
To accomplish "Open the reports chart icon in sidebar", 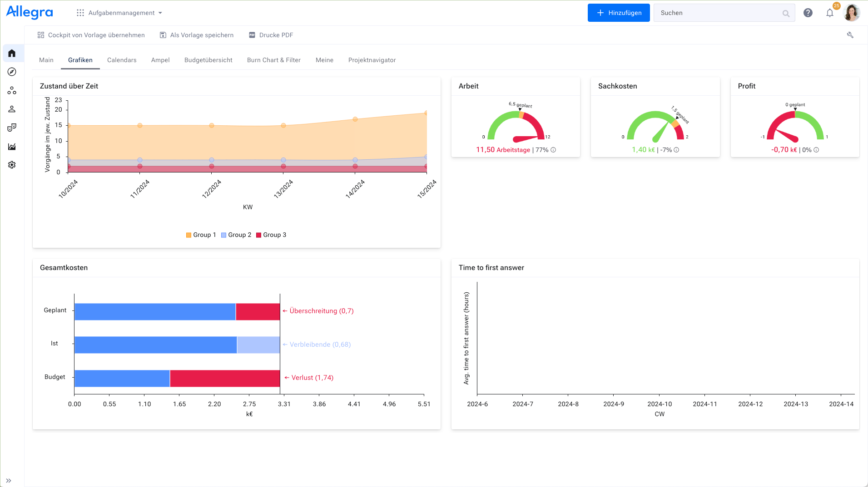I will [x=12, y=146].
